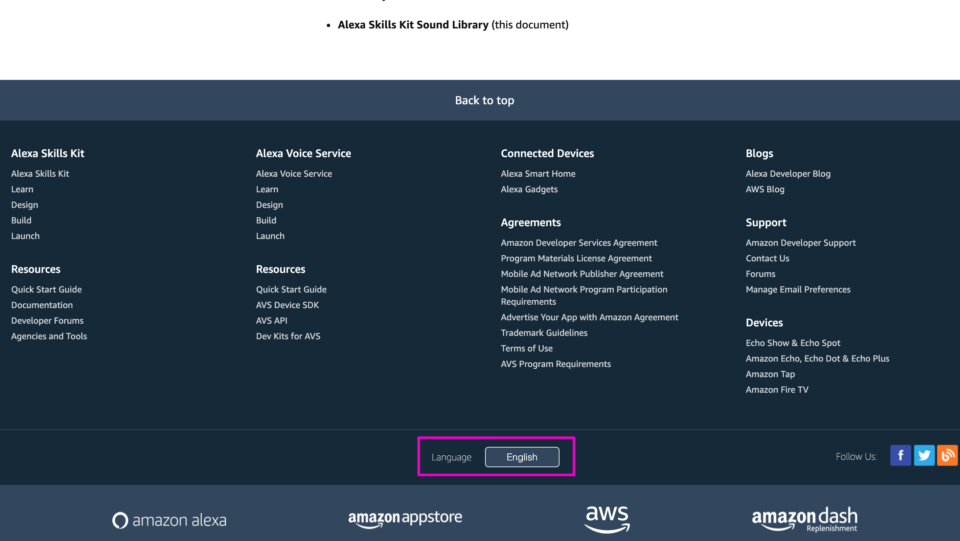
Task: Open Alexa Skills Kit link under Alexa Skills Kit
Action: pyautogui.click(x=40, y=174)
